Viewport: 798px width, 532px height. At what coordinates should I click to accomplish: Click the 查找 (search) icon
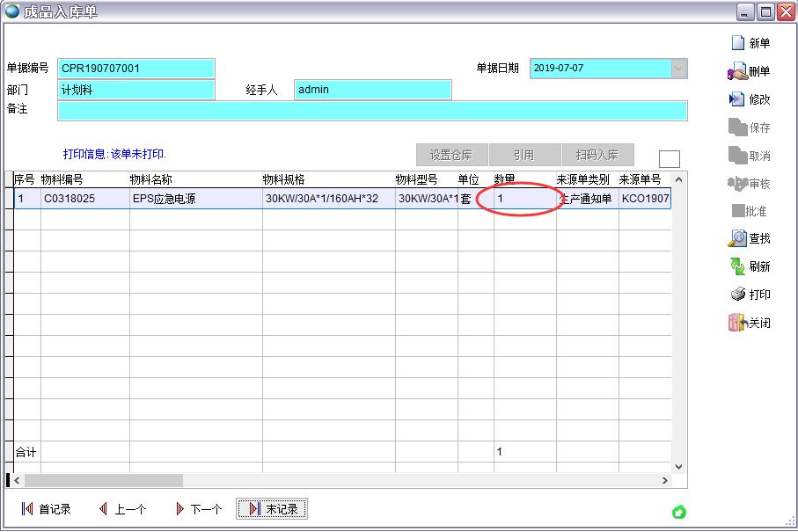click(737, 238)
